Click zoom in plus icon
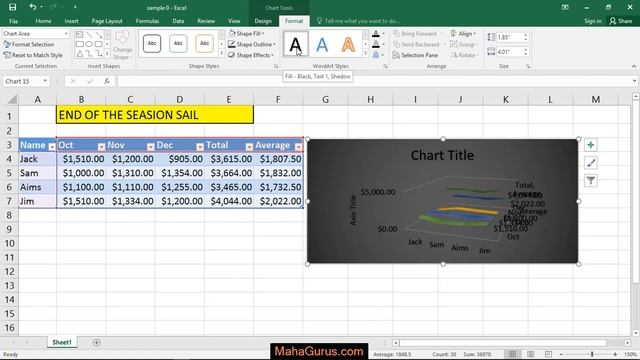 [x=615, y=354]
